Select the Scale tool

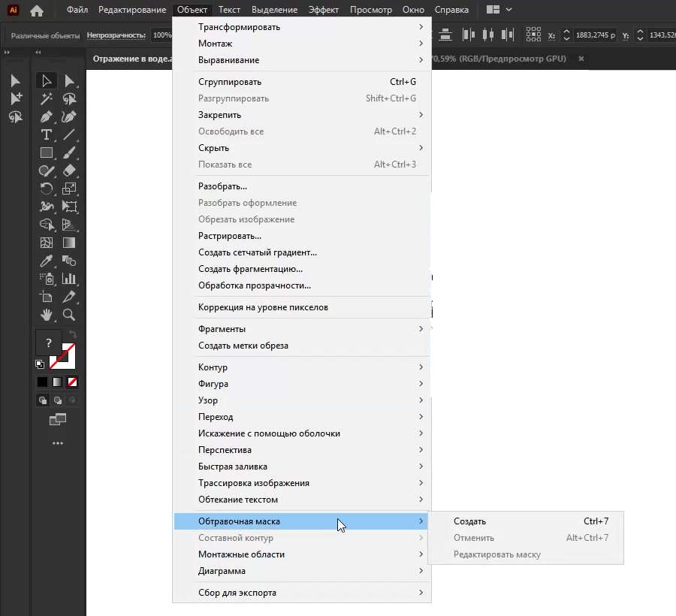(x=69, y=189)
